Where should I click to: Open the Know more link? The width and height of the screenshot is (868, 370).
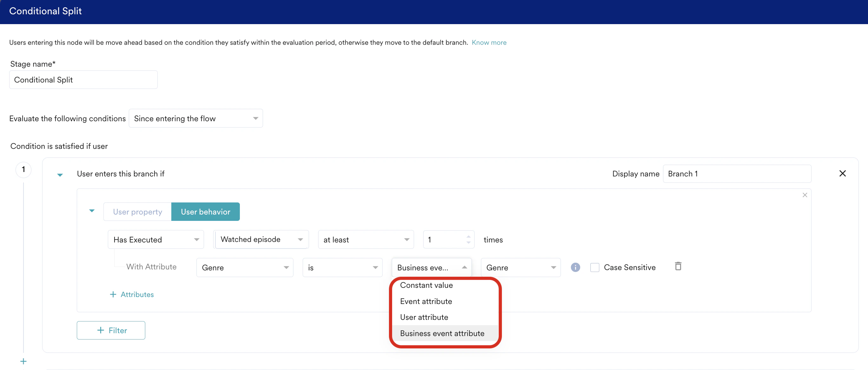pyautogui.click(x=489, y=43)
